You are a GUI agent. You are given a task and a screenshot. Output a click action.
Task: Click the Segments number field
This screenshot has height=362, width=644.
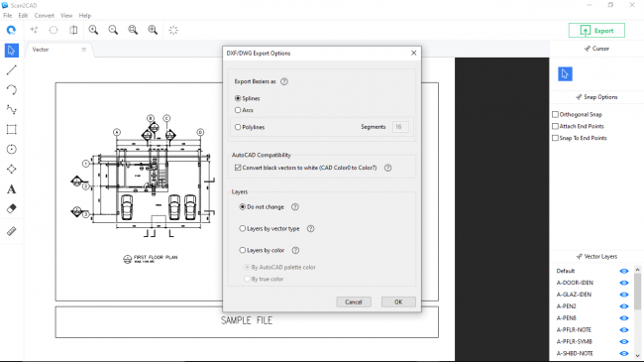click(x=400, y=127)
